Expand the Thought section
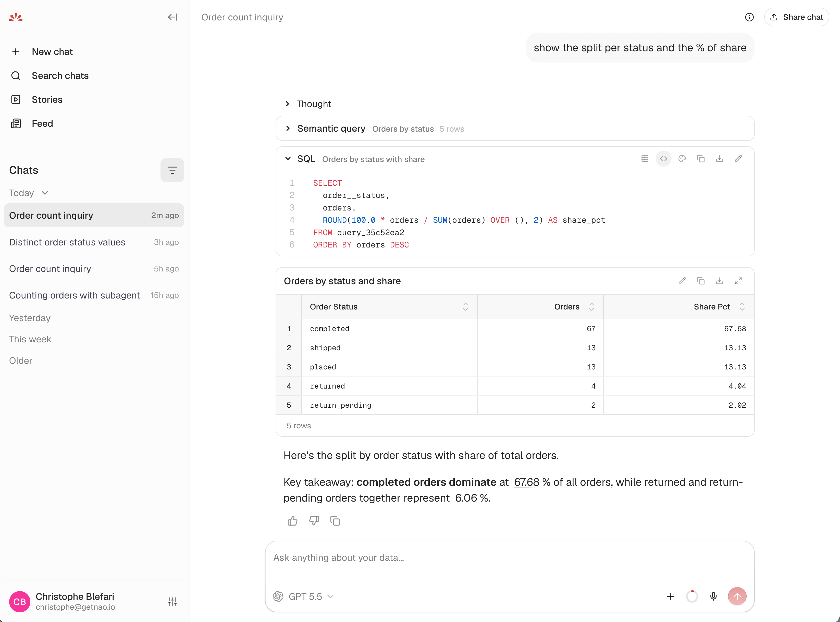 pyautogui.click(x=308, y=104)
